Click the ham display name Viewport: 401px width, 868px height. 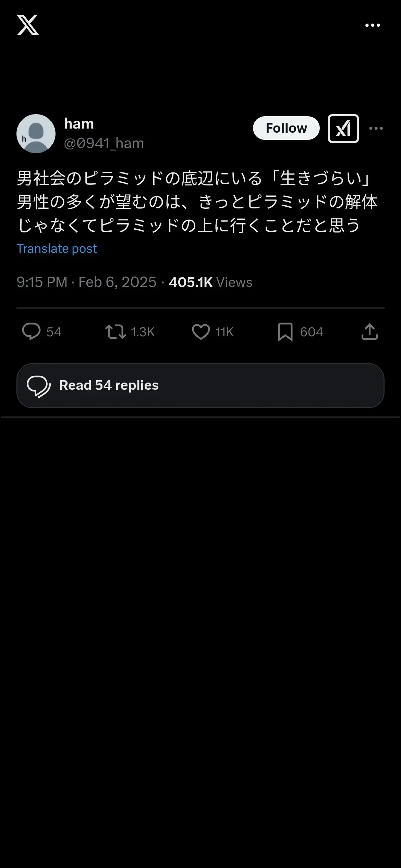pos(79,124)
